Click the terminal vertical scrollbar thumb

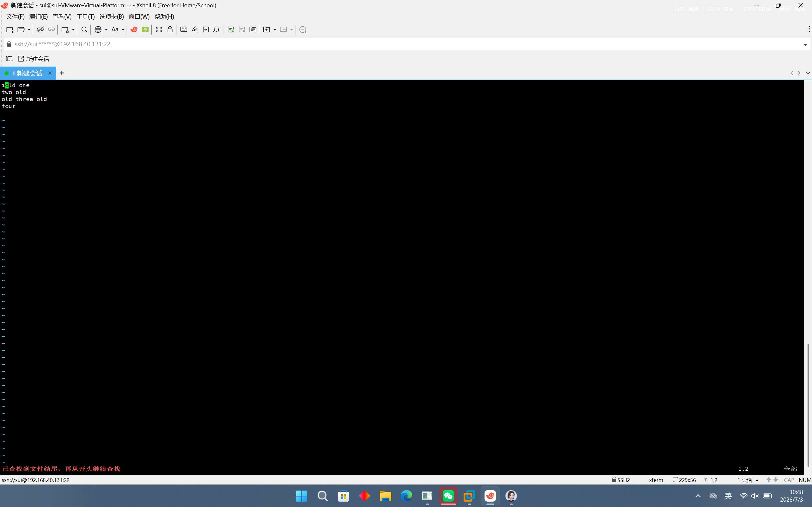[x=808, y=405]
